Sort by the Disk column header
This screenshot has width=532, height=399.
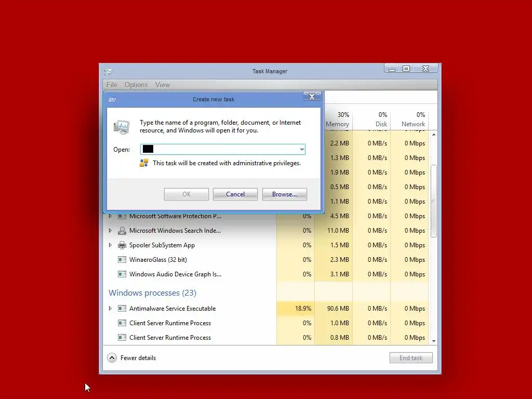pyautogui.click(x=372, y=120)
